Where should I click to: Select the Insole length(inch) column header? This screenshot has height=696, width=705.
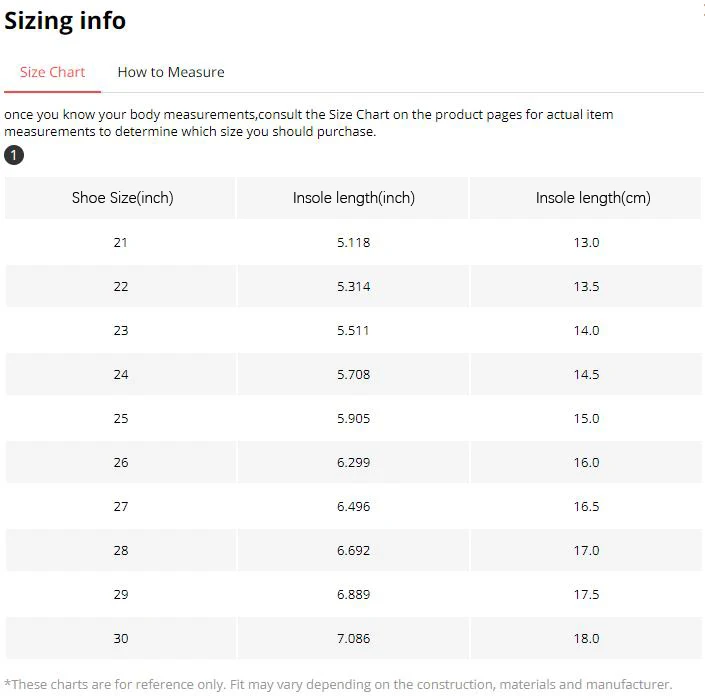point(353,198)
